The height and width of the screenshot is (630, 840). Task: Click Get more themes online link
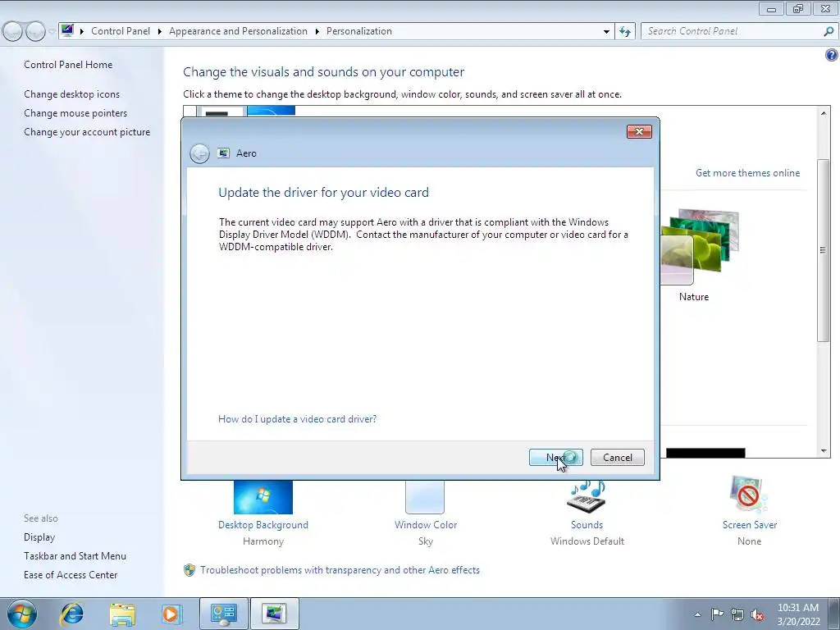[x=747, y=173]
